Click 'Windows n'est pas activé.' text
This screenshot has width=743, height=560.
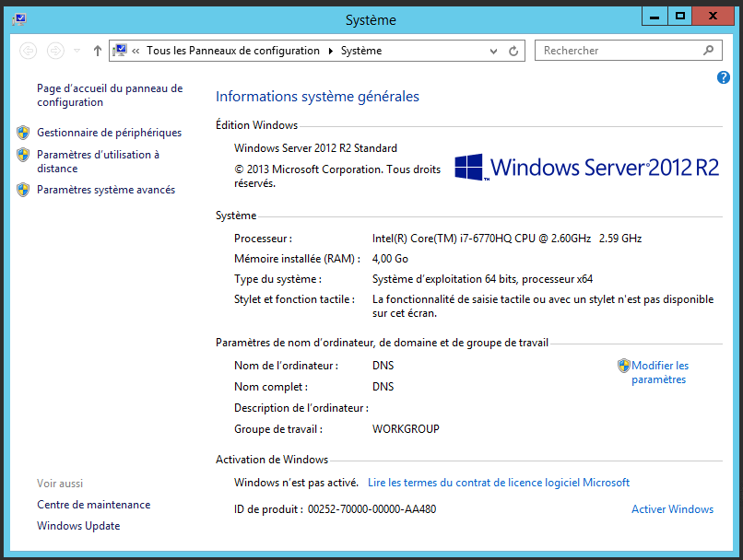tap(296, 483)
